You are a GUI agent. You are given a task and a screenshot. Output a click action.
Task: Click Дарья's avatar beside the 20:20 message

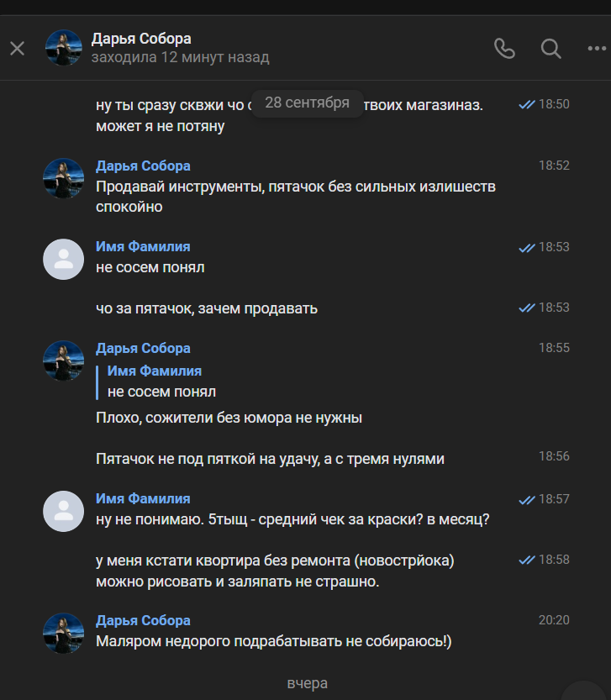click(63, 633)
